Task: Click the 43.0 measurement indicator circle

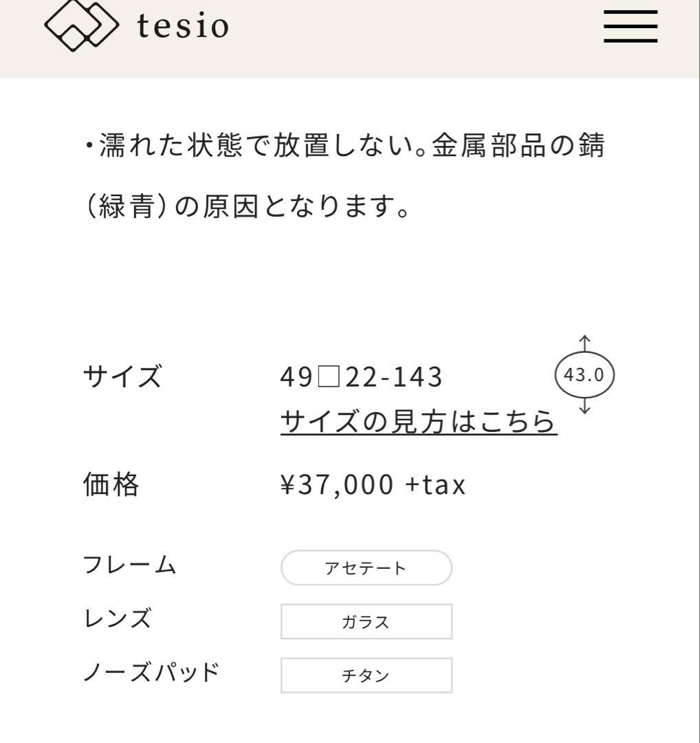Action: (584, 374)
